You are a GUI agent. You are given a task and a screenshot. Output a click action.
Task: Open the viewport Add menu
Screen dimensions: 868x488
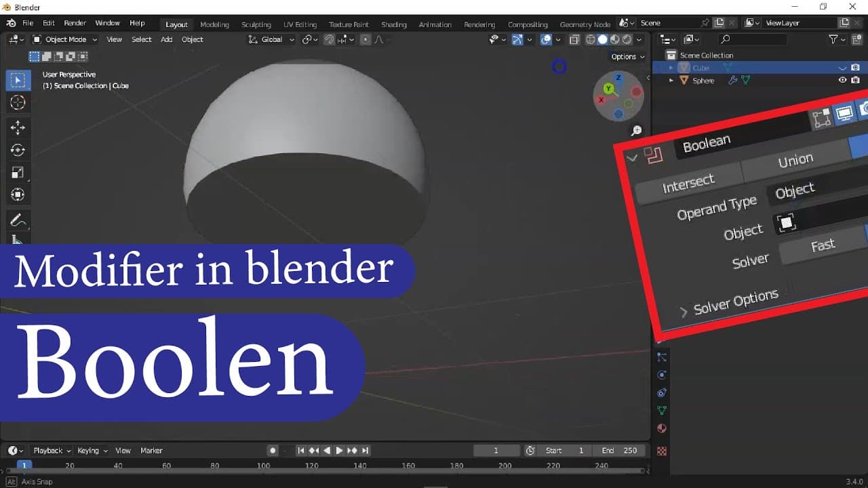tap(167, 39)
